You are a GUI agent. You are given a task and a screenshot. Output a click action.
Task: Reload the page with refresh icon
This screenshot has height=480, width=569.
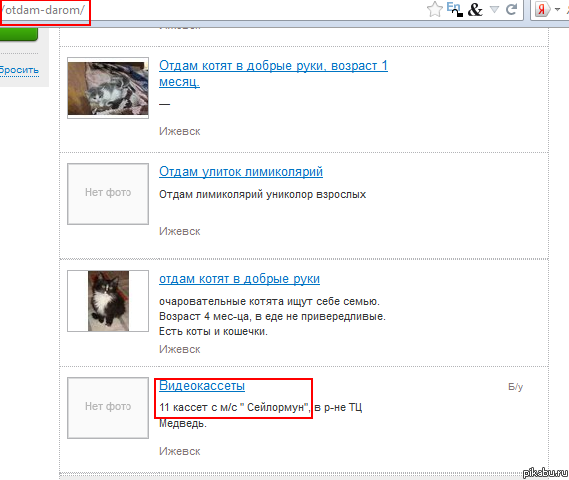pos(511,9)
